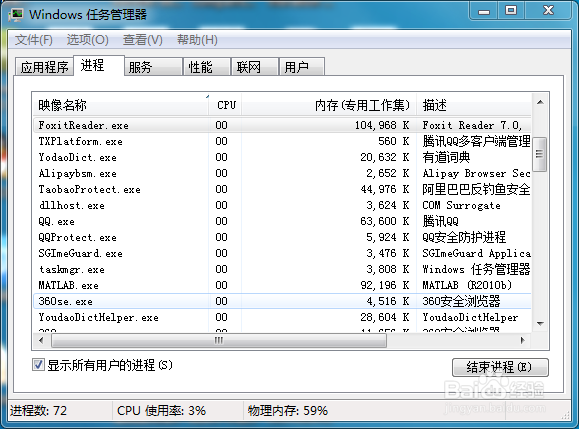The image size is (579, 429).
Task: Select the FoxitReader.exe process
Action: (x=282, y=125)
